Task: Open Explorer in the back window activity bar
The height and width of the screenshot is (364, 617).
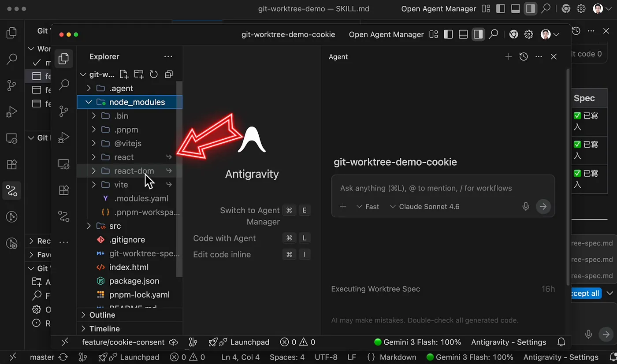Action: (12, 33)
